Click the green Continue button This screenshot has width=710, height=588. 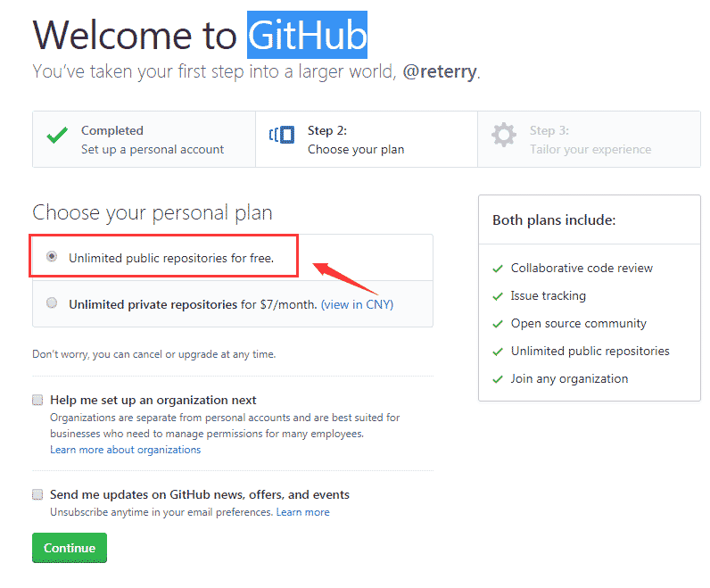(70, 548)
